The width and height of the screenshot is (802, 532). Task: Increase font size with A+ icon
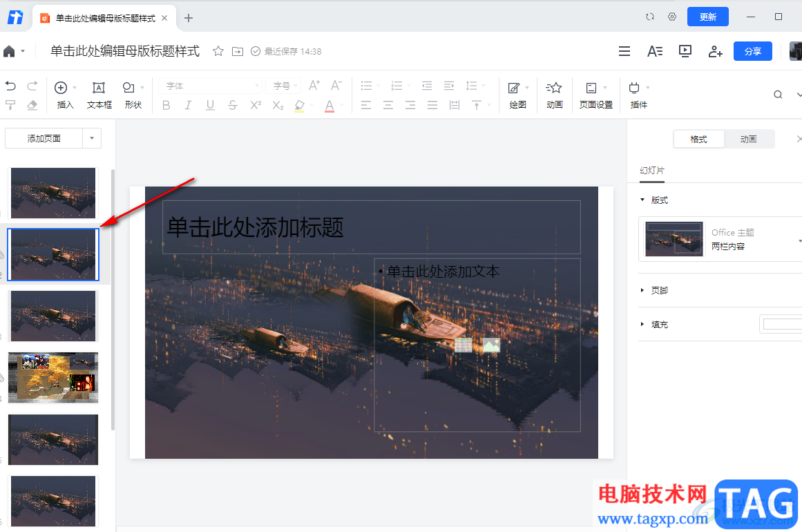(x=314, y=86)
